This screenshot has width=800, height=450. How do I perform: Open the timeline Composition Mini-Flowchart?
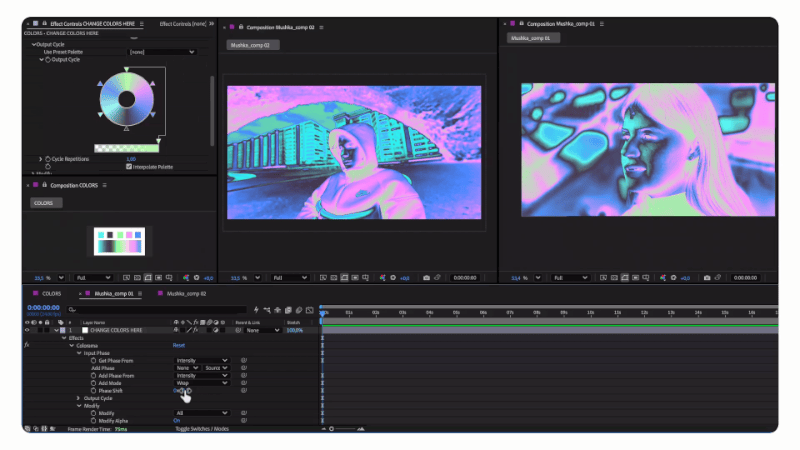[267, 310]
